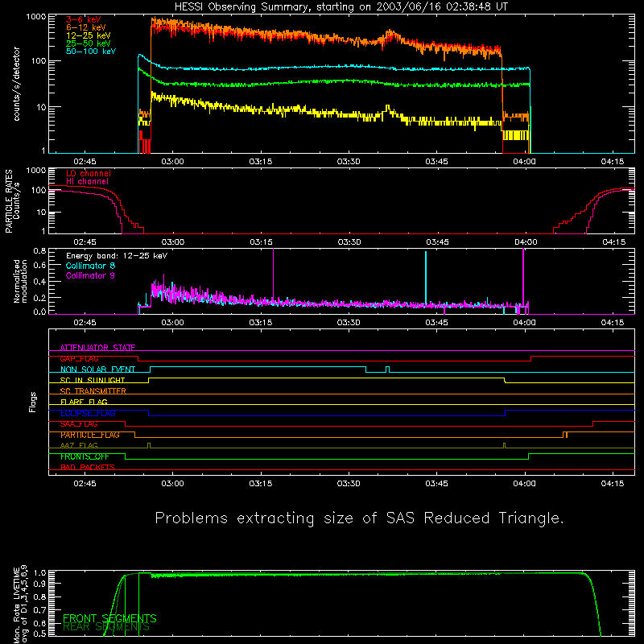The height and width of the screenshot is (644, 644).
Task: Click the SAA_FLAG label
Action: click(x=79, y=424)
